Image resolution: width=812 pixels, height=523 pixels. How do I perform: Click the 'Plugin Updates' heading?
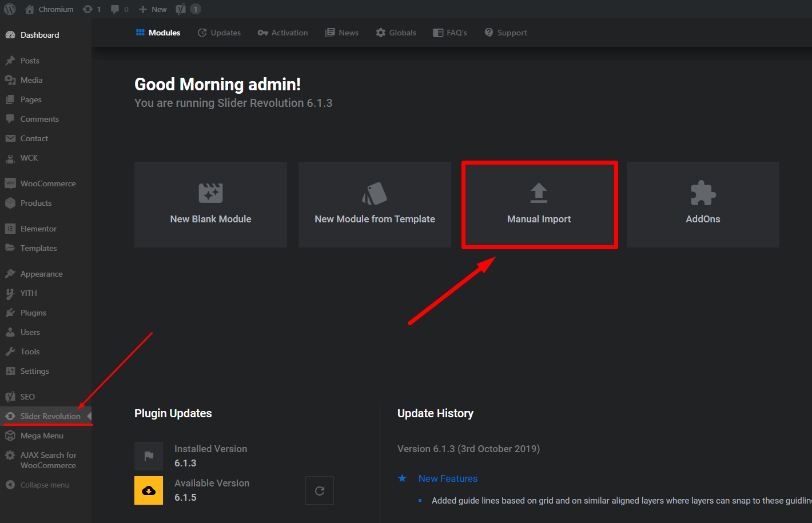[173, 413]
